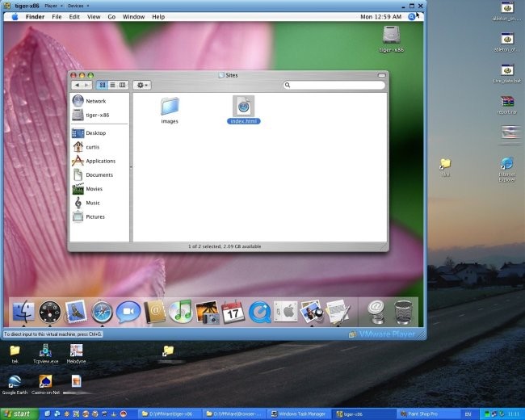Go to Network in Finder sidebar

pyautogui.click(x=89, y=101)
